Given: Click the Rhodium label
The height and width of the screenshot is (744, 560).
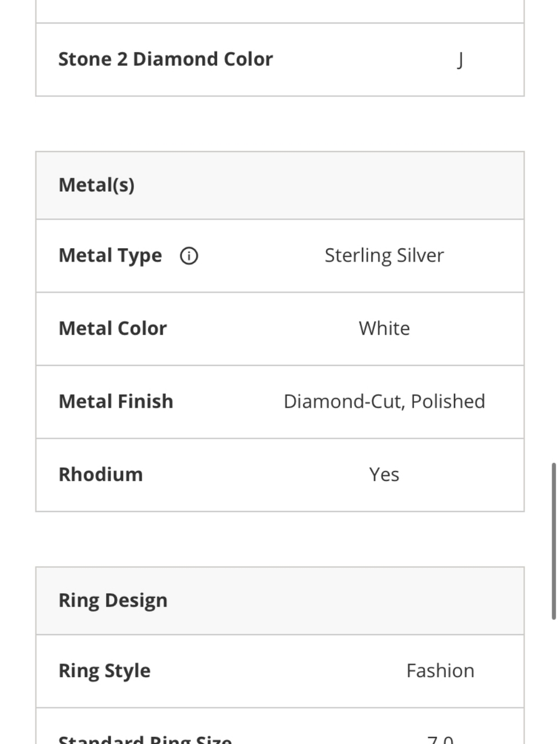Looking at the screenshot, I should click(101, 475).
